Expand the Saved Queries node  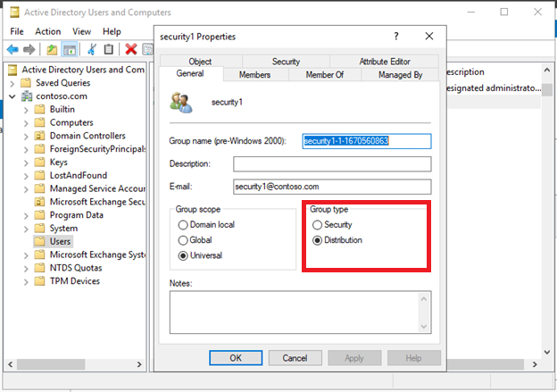[x=12, y=84]
